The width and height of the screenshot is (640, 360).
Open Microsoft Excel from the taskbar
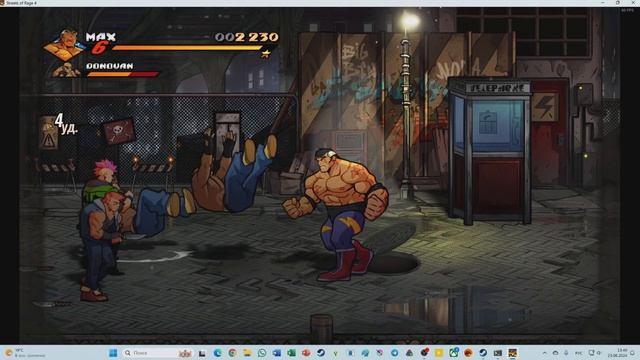[291, 353]
